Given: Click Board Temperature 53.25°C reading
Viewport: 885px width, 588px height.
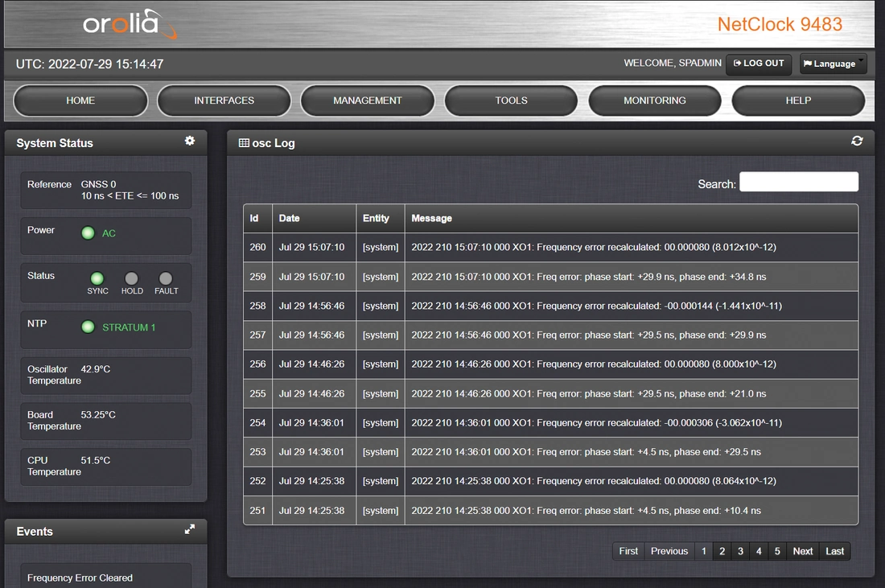Looking at the screenshot, I should tap(98, 415).
